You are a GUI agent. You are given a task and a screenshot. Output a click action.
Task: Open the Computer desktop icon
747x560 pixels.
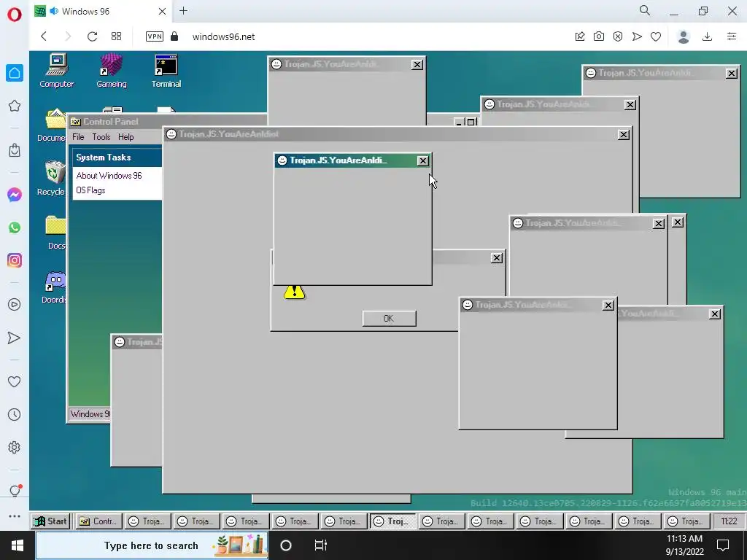57,71
